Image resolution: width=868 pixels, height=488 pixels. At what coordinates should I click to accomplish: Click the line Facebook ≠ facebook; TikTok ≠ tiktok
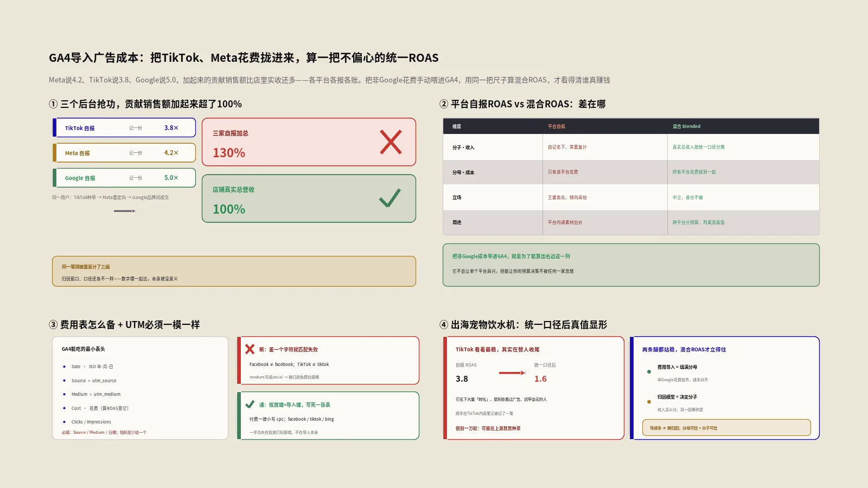289,364
